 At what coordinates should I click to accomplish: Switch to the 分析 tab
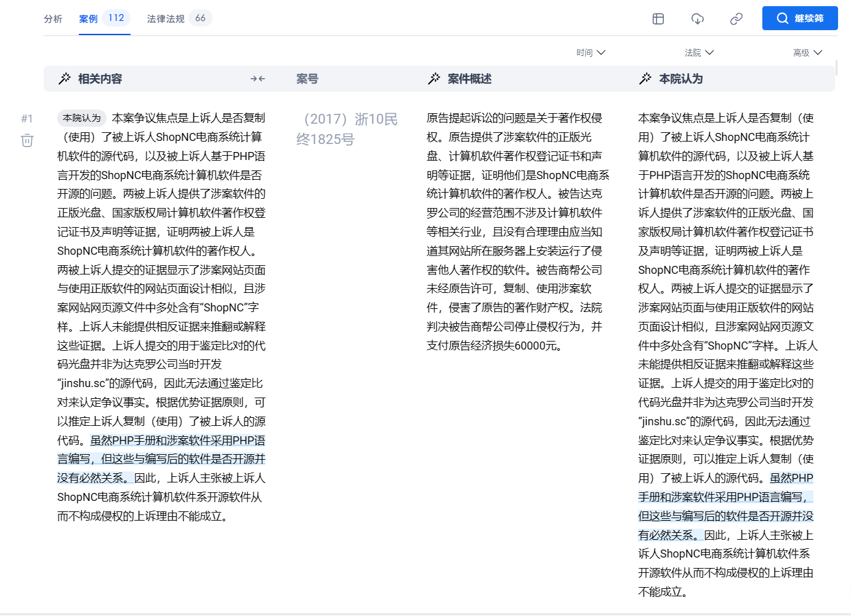tap(53, 19)
